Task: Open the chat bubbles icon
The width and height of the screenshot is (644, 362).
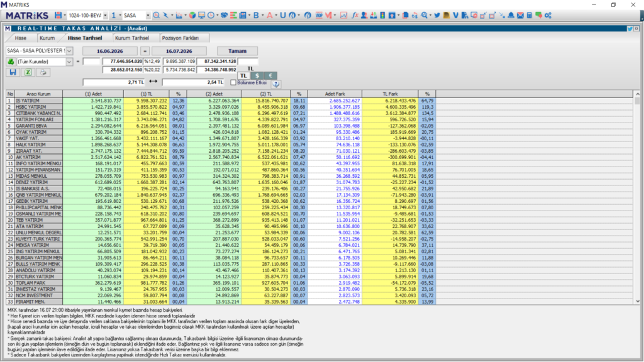Action: 538,15
